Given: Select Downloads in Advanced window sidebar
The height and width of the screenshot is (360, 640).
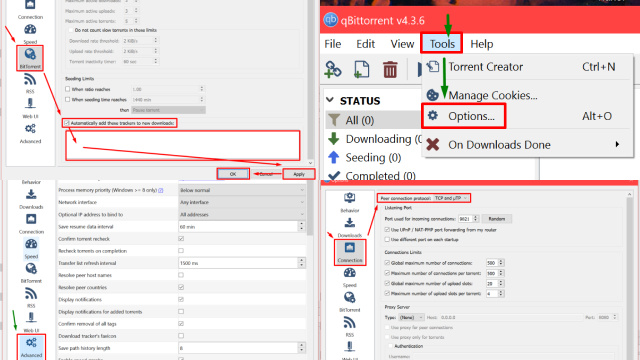Looking at the screenshot, I should click(x=31, y=195).
